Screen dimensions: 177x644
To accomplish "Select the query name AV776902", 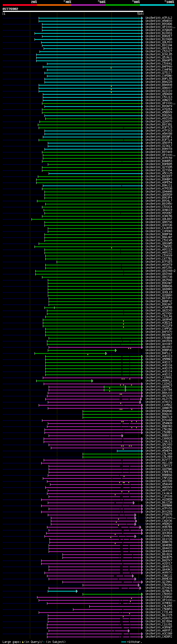I will [11, 9].
